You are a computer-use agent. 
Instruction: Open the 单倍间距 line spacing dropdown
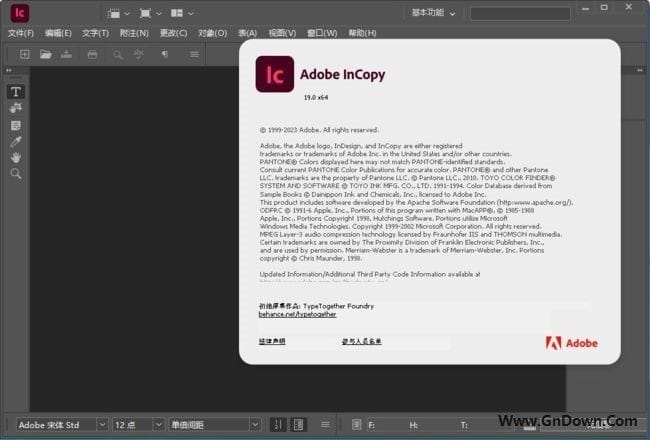click(x=255, y=425)
